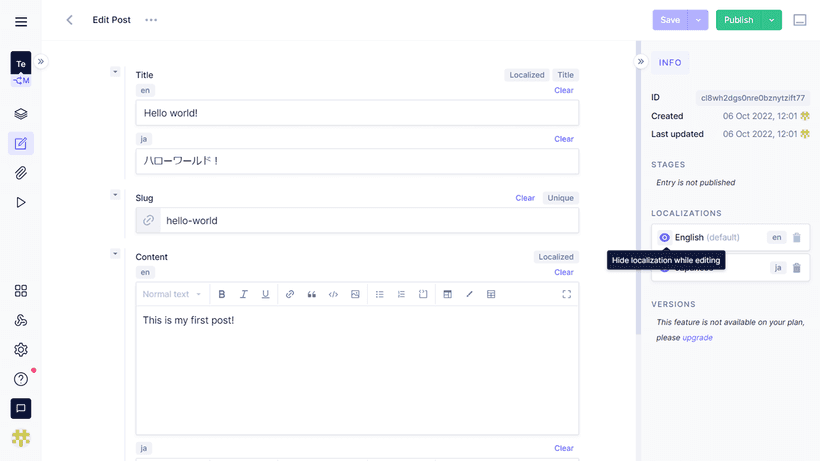
Task: Open the Publish dropdown arrow
Action: 772,20
